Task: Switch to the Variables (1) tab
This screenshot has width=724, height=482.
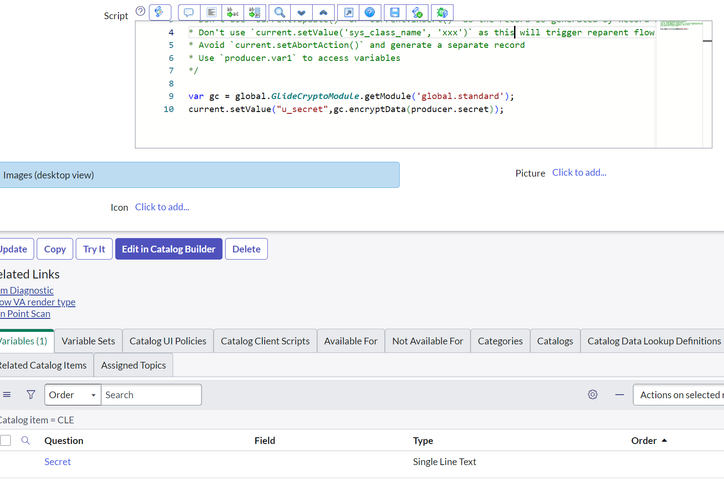Action: point(25,341)
